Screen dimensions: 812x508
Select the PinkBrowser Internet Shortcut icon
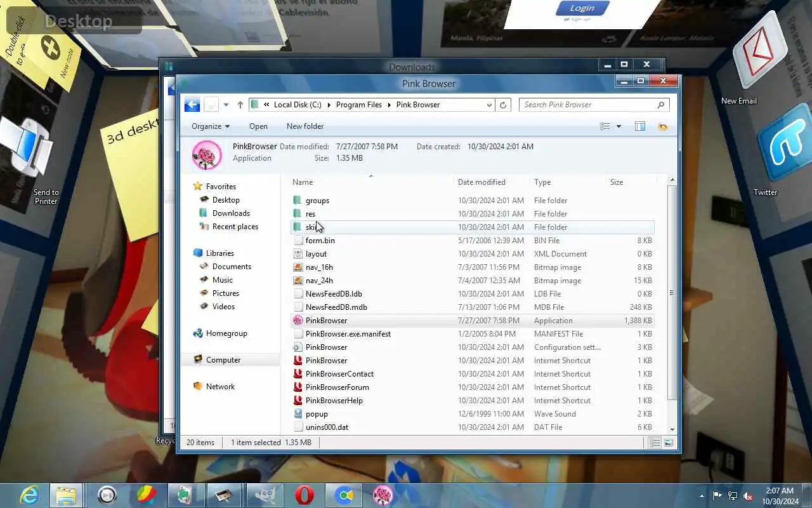pos(298,361)
